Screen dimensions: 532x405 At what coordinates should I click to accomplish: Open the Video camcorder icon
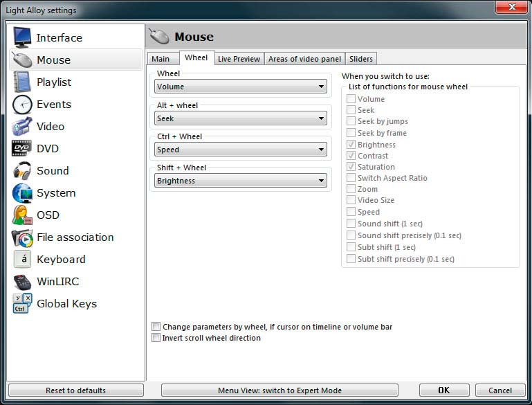(x=22, y=126)
